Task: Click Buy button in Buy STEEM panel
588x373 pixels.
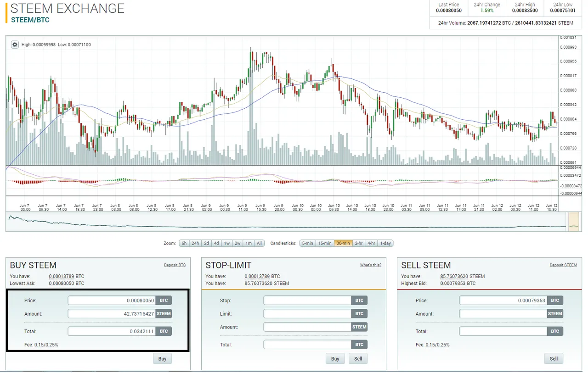Action: coord(162,359)
